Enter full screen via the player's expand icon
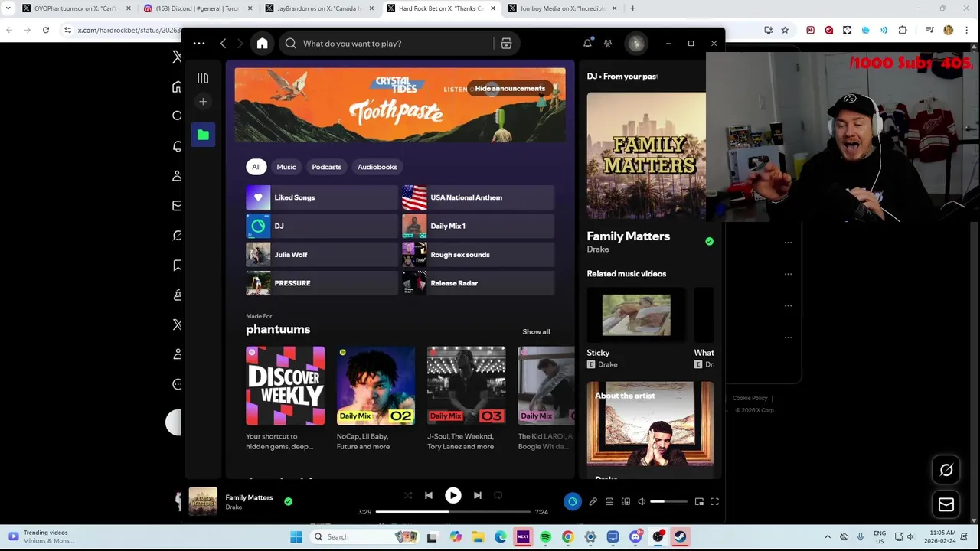The height and width of the screenshot is (551, 980). point(714,501)
